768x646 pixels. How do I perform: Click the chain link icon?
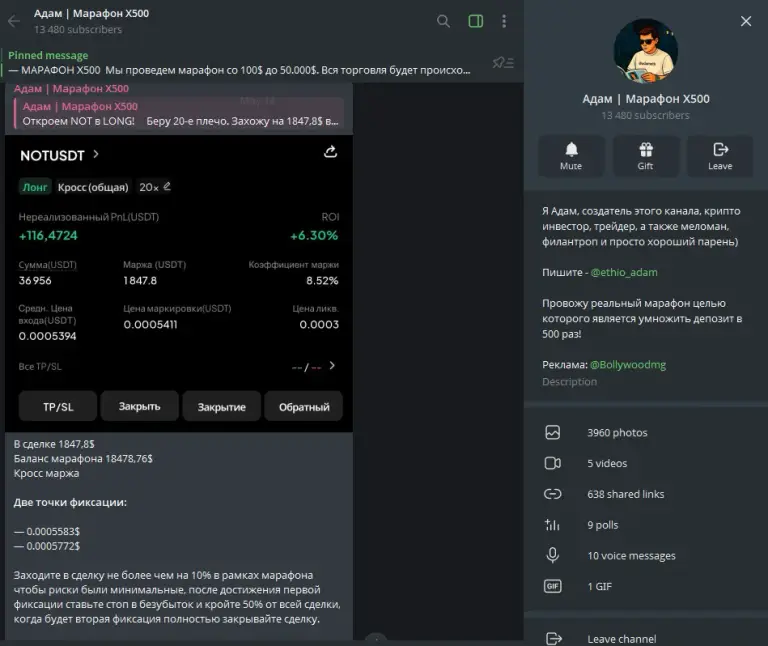point(552,494)
